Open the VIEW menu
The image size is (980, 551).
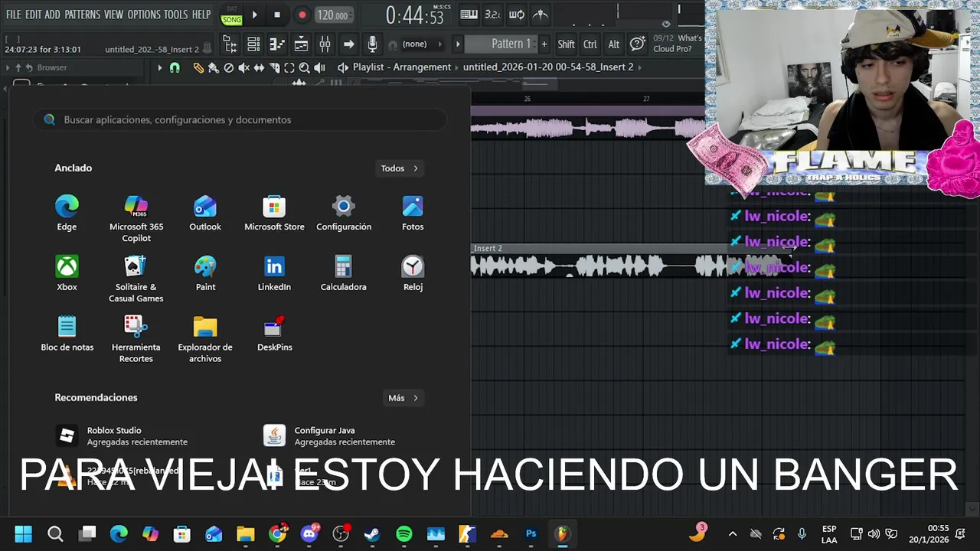(x=113, y=15)
